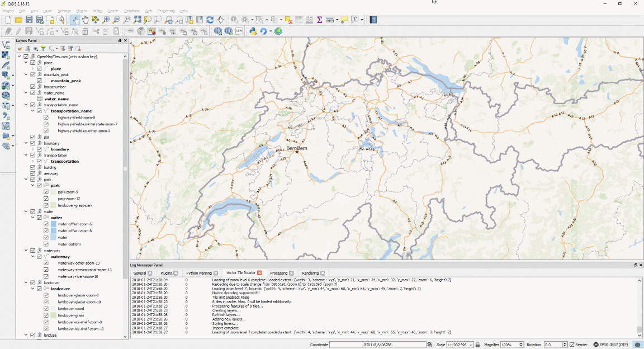The image size is (644, 349).
Task: Collapse the bold transportation_name layer
Action: pos(33,111)
